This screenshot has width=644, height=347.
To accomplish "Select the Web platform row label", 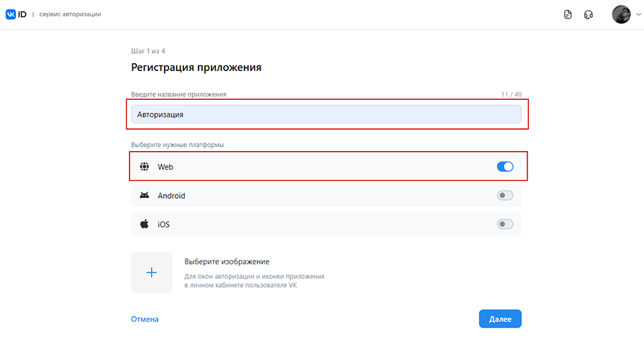I will click(165, 167).
